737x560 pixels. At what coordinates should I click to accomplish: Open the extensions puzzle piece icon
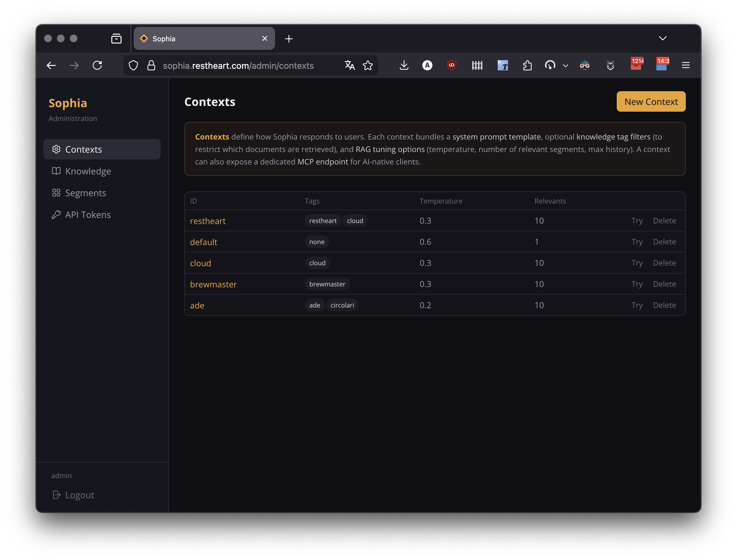point(527,66)
